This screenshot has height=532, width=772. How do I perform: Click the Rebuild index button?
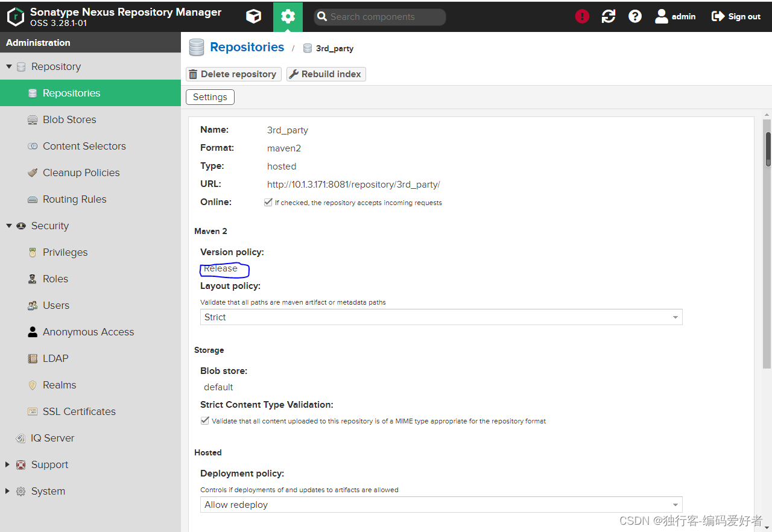[326, 74]
